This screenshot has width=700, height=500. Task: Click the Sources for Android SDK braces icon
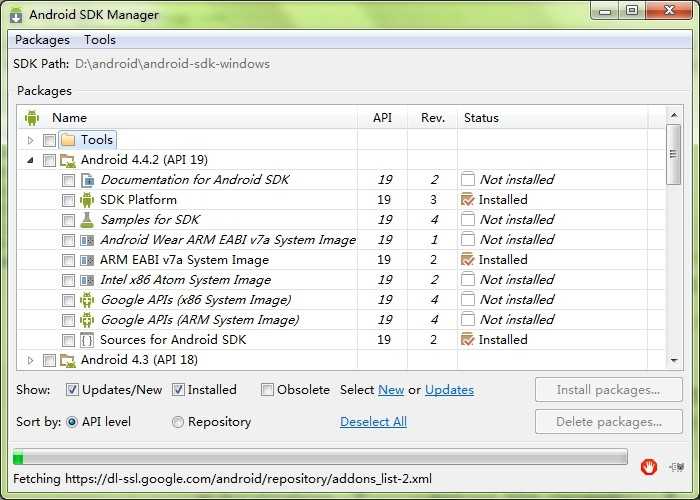coord(87,340)
